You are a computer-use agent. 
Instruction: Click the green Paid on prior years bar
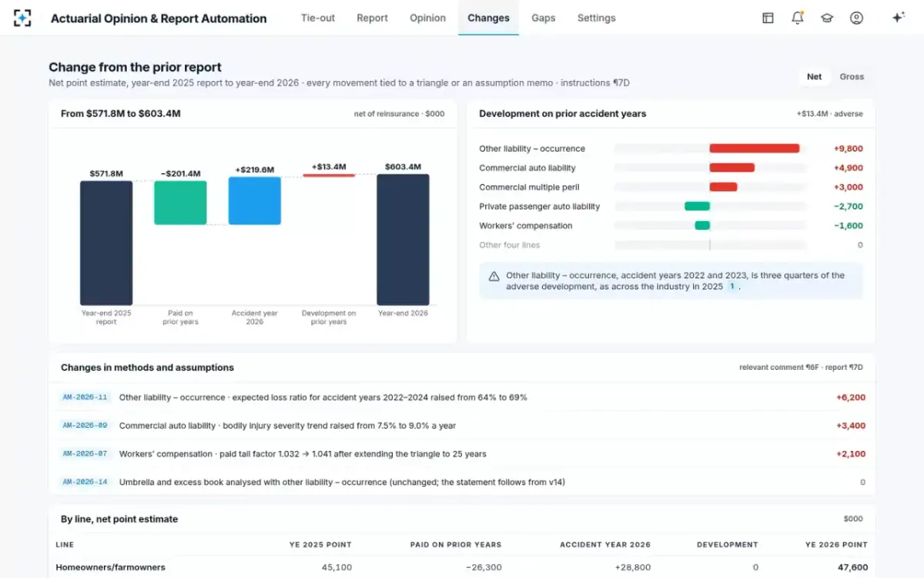click(180, 203)
